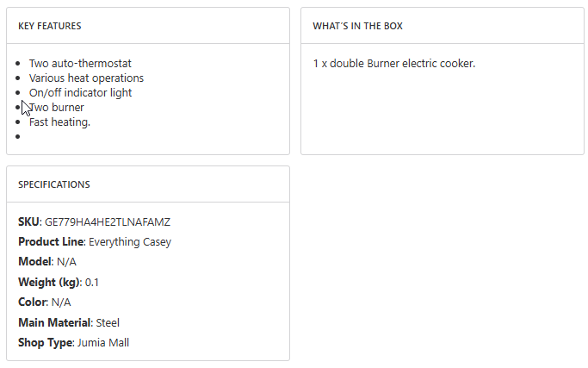
Task: Click the Model label
Action: coord(34,261)
